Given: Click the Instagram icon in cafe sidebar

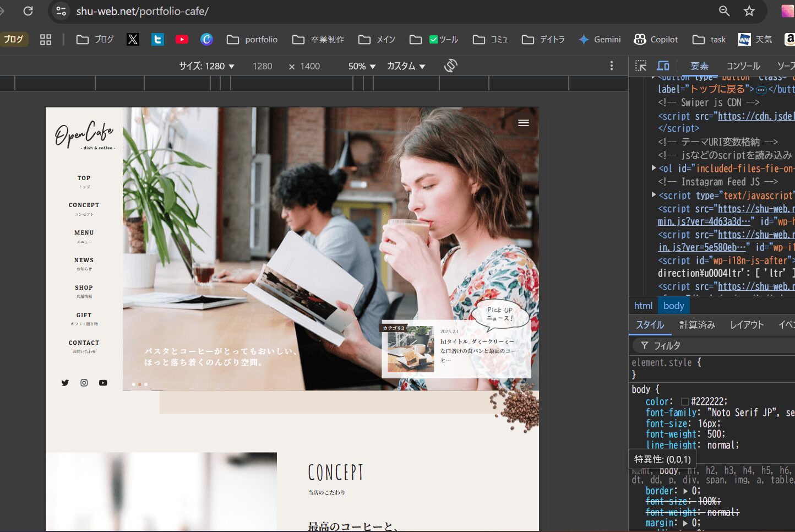Looking at the screenshot, I should (x=84, y=383).
